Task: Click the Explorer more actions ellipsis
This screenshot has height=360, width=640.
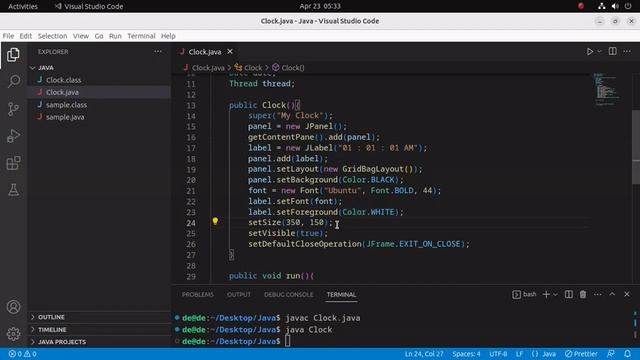Action: click(x=158, y=51)
